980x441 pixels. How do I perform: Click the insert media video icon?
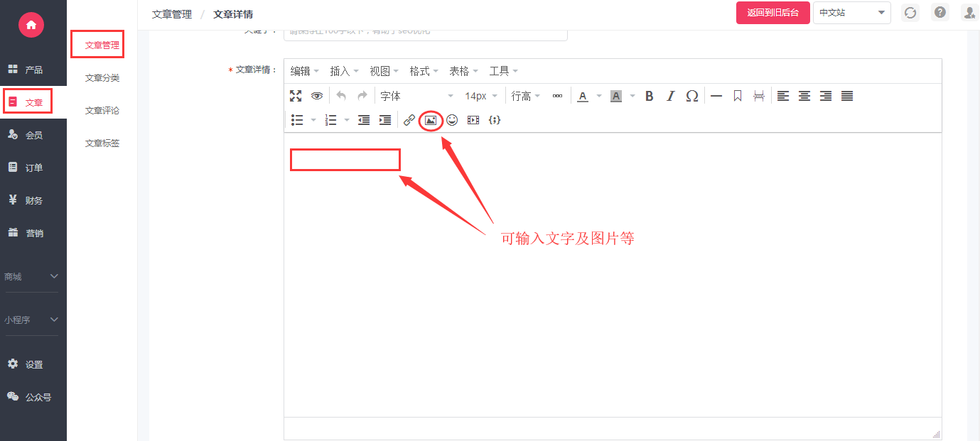[473, 120]
